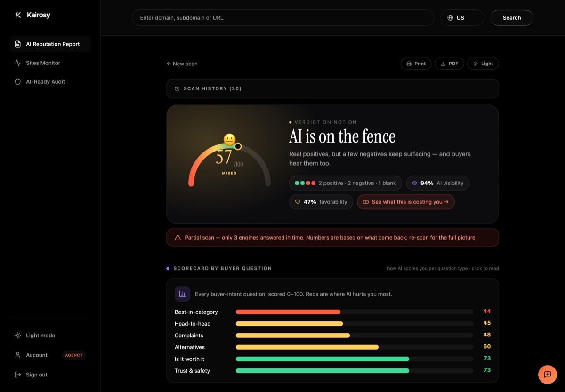Click the sun icon on Light button
The height and width of the screenshot is (392, 565).
476,64
